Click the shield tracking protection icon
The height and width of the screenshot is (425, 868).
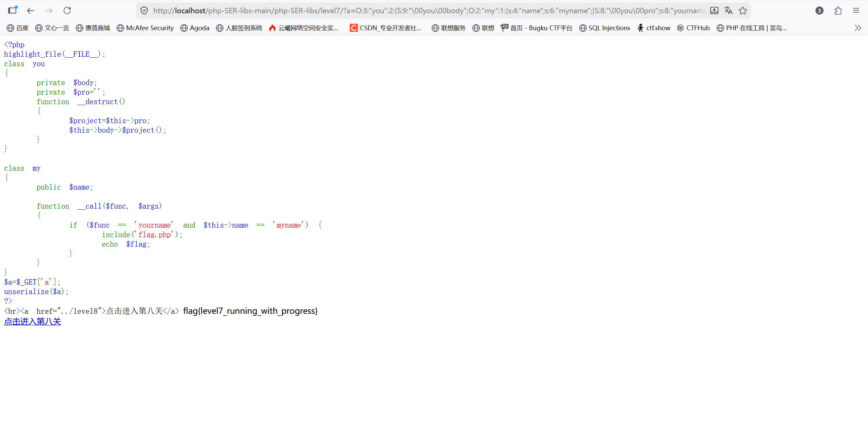[144, 11]
